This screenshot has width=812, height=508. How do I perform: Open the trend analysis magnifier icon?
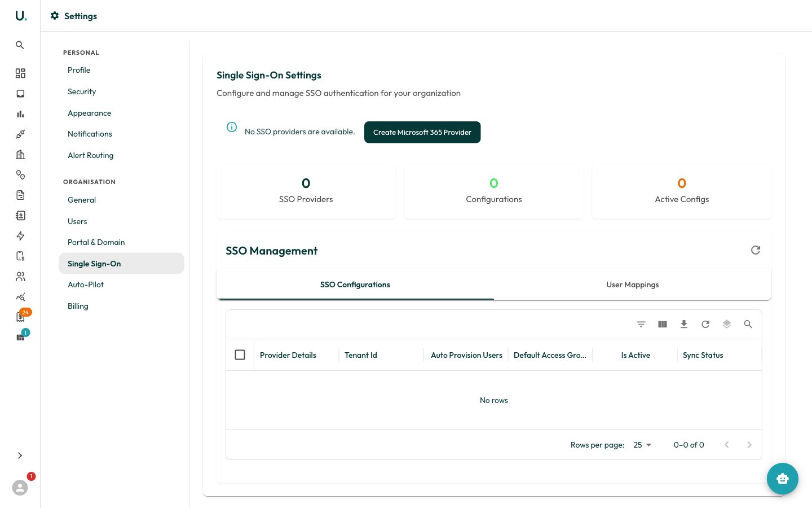[20, 297]
